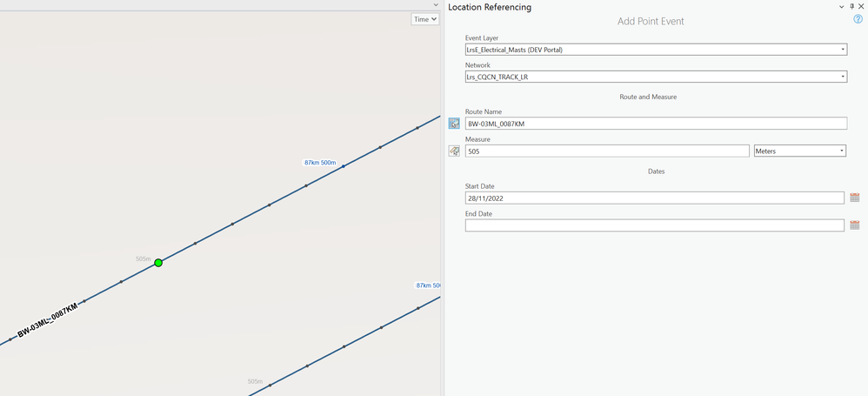The height and width of the screenshot is (396, 868).
Task: Open the Meters unit dropdown
Action: click(842, 151)
